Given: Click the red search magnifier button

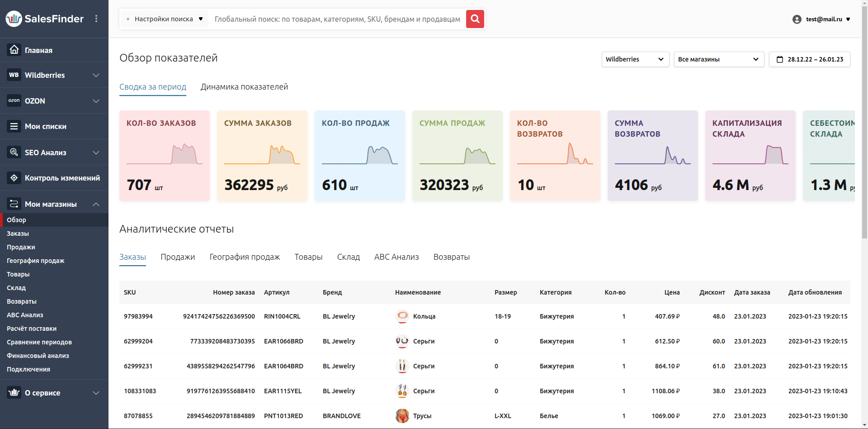Looking at the screenshot, I should point(475,19).
